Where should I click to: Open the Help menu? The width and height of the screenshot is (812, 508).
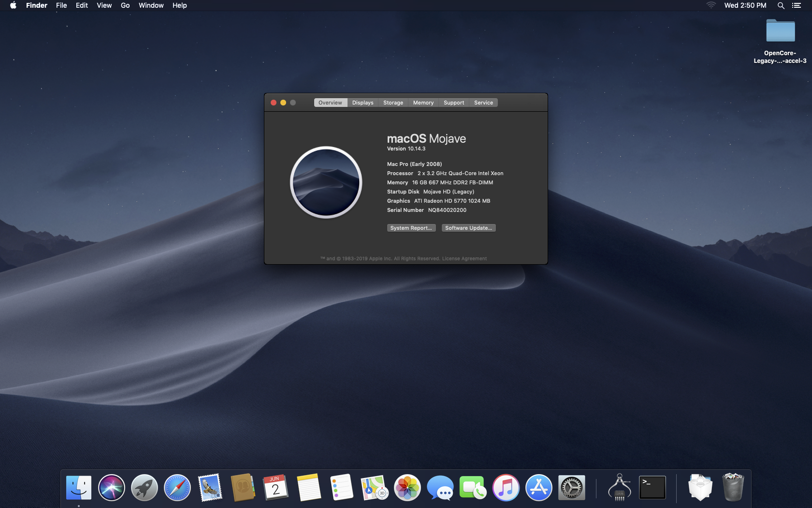tap(179, 5)
